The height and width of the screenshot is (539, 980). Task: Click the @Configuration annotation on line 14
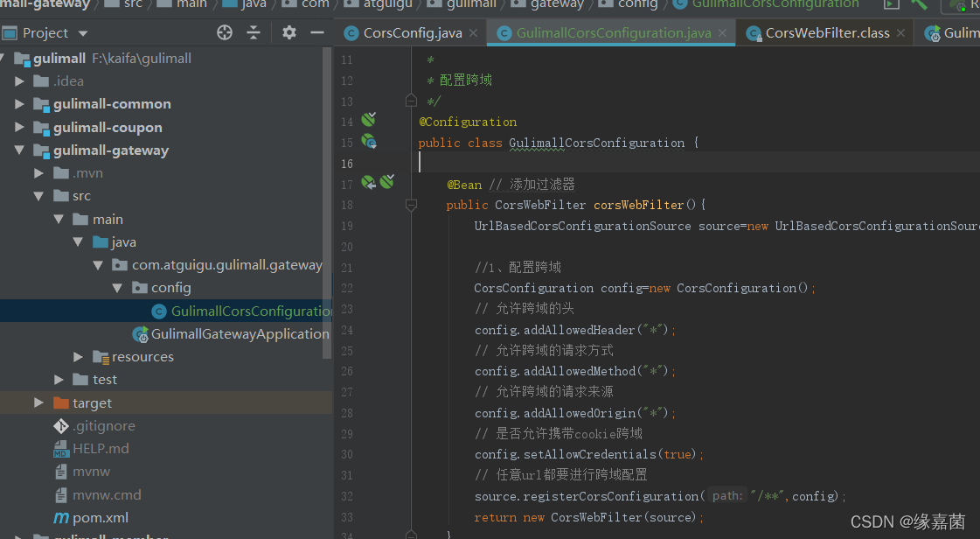(468, 122)
